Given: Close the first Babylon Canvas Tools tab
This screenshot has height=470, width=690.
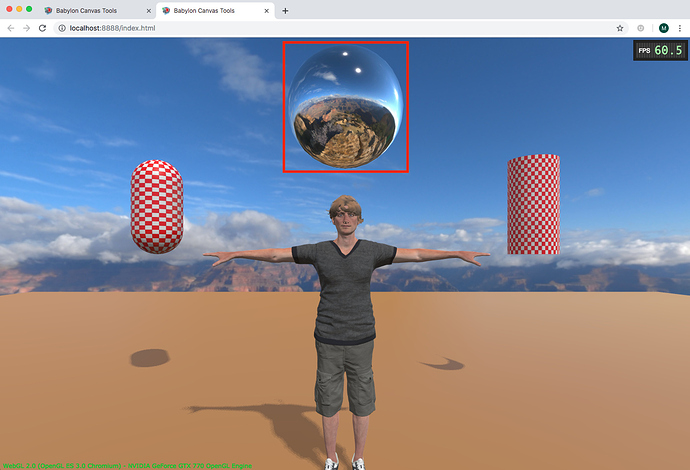Looking at the screenshot, I should (x=148, y=11).
